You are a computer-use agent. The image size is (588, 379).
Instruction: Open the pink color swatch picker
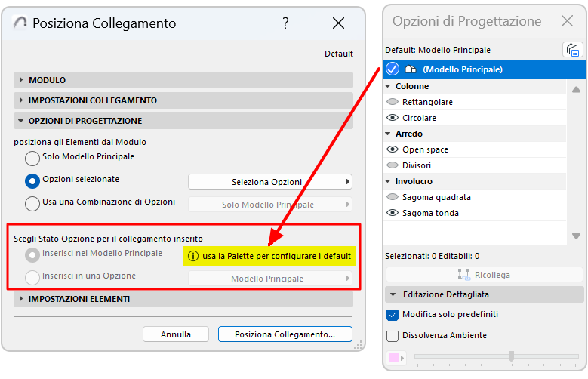click(396, 357)
